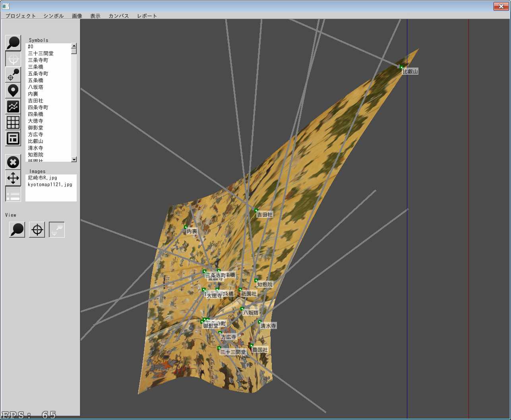Select the map pin marker tool
The height and width of the screenshot is (420, 511).
pyautogui.click(x=13, y=91)
